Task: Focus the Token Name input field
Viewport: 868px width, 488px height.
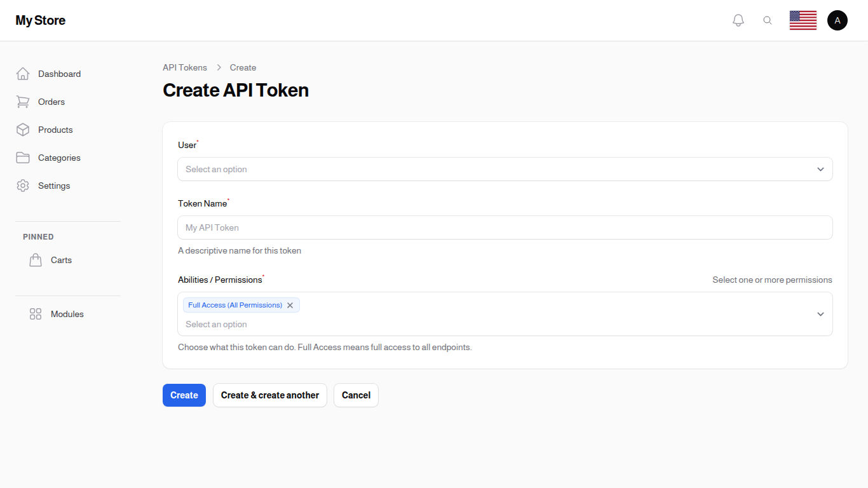Action: [x=505, y=227]
